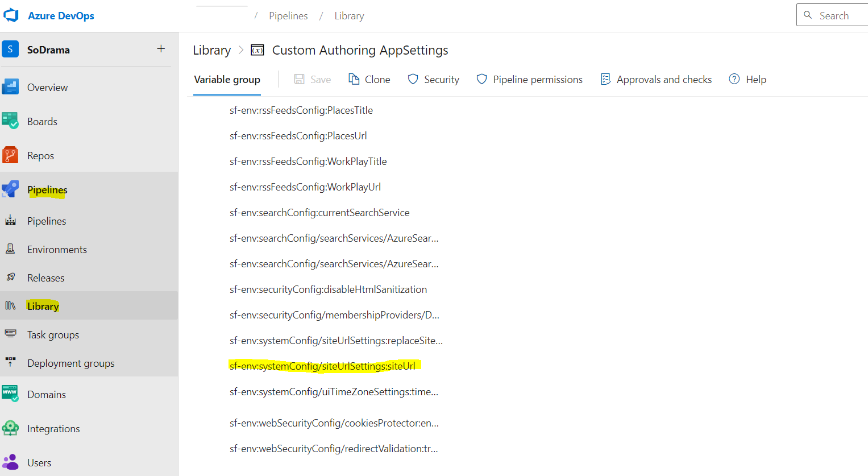Select sf-env:systemConfig/uiTimeZoneSettings variable
This screenshot has width=868, height=476.
(x=334, y=392)
